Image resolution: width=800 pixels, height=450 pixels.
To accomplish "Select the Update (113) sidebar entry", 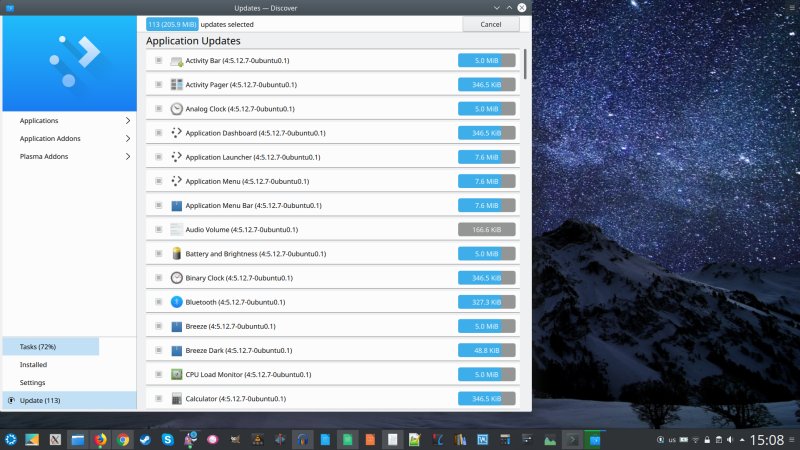I will click(69, 401).
